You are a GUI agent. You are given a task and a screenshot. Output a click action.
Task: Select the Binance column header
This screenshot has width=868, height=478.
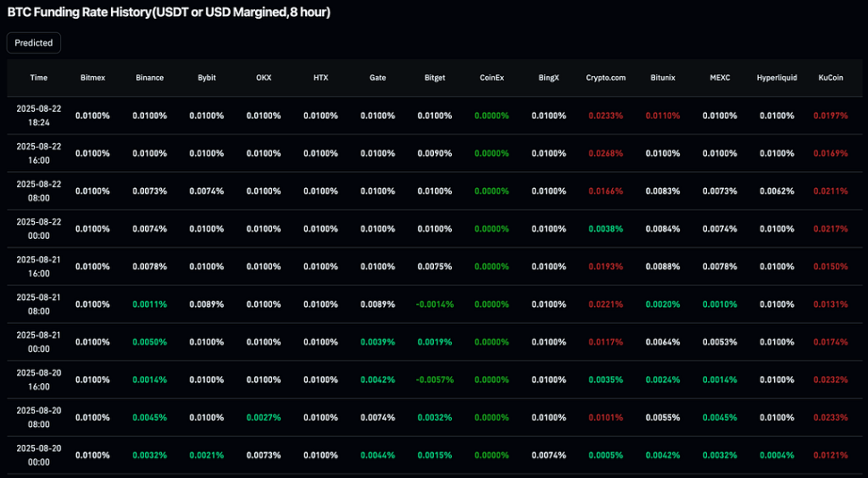point(150,78)
